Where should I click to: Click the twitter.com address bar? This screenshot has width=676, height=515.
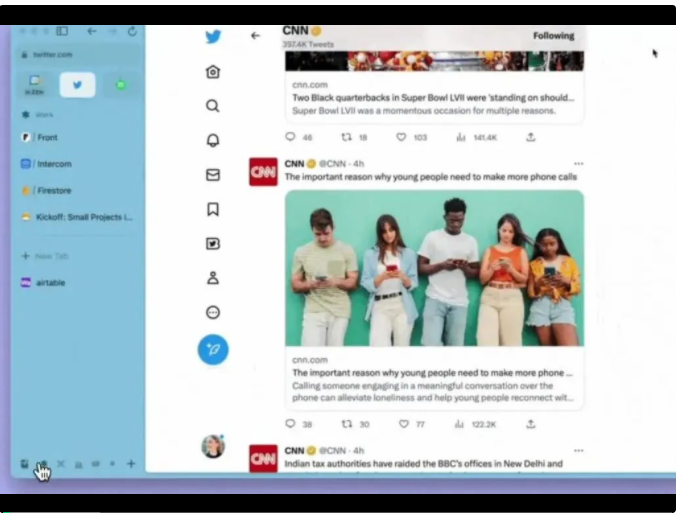(79, 55)
